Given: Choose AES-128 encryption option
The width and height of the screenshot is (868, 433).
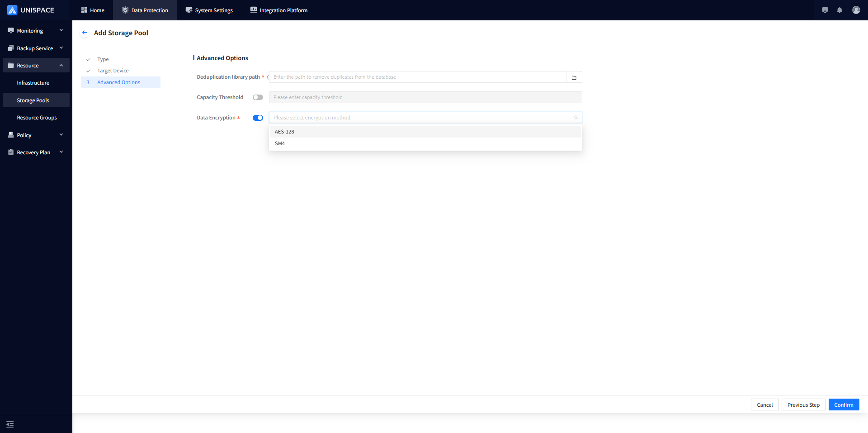Looking at the screenshot, I should tap(425, 132).
